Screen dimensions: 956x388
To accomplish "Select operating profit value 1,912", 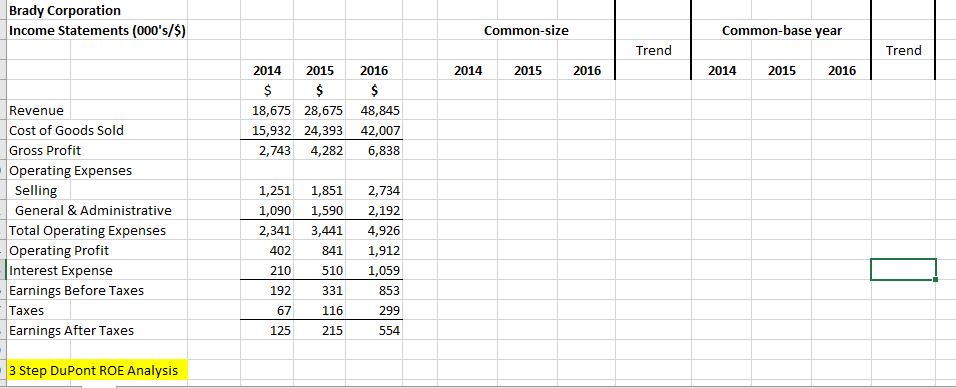I will tap(383, 250).
